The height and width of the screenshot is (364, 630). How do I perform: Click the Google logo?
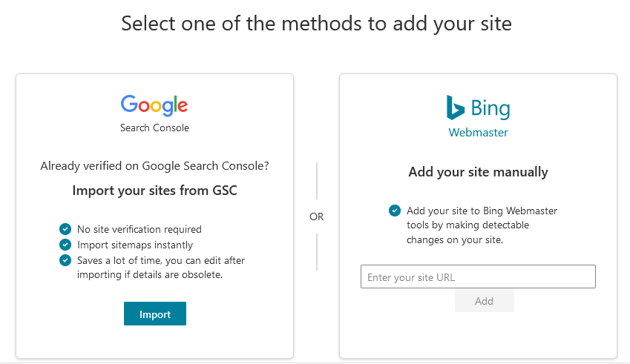coord(154,105)
